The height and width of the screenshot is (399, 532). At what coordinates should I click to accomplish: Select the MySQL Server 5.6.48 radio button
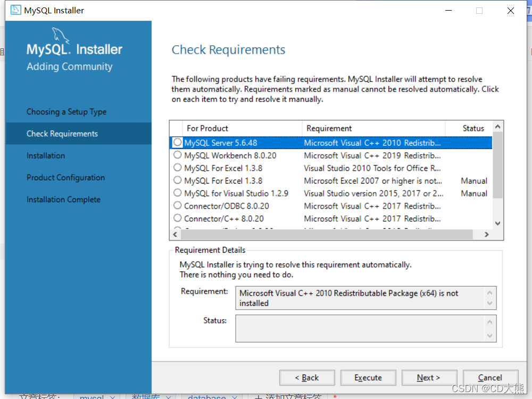click(x=178, y=142)
